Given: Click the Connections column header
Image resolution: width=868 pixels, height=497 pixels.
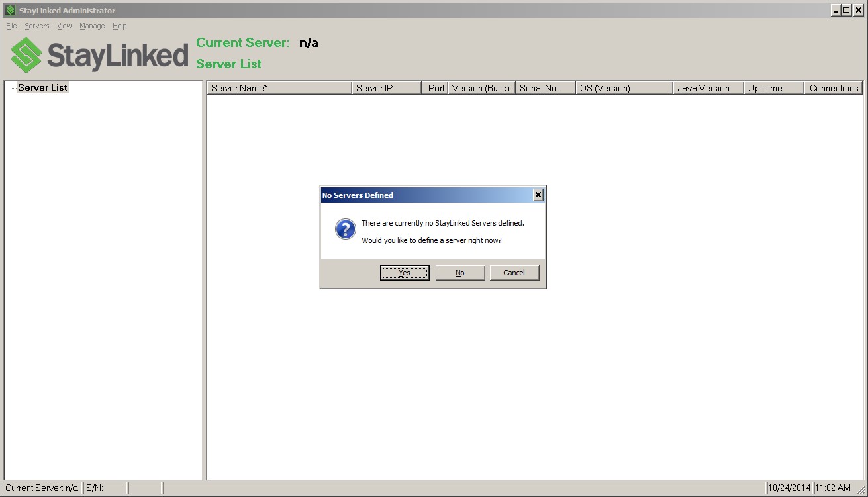Looking at the screenshot, I should click(833, 87).
